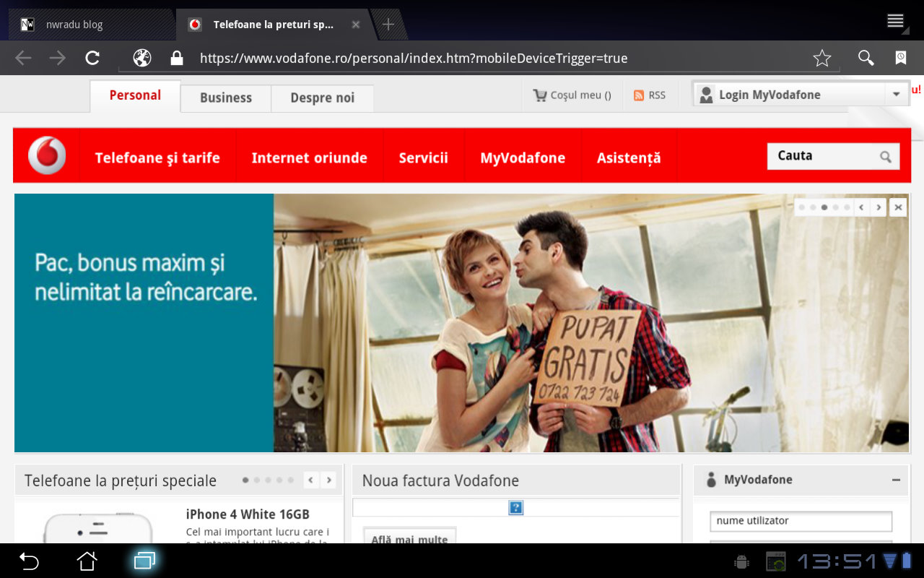
Task: Collapse the MyVodafone login panel
Action: 896,480
